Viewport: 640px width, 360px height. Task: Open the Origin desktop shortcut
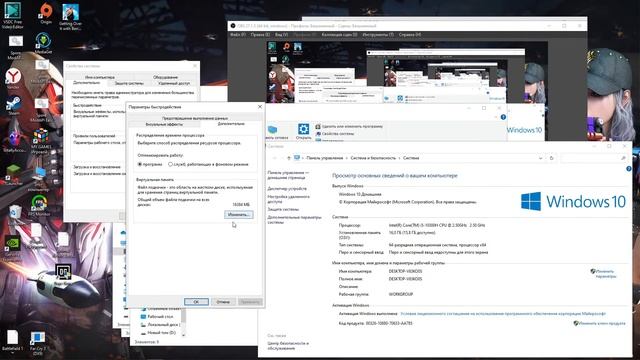(x=46, y=13)
